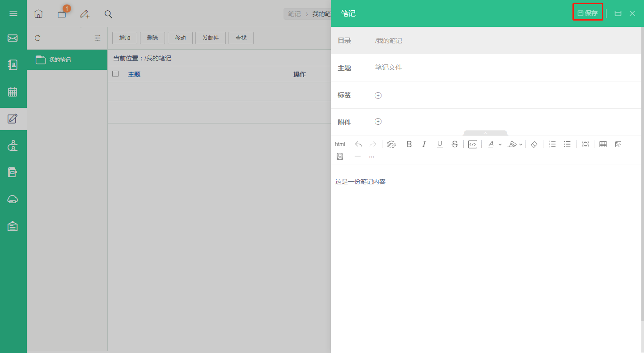Open the clipboard sidebar icon at bottom

click(13, 226)
